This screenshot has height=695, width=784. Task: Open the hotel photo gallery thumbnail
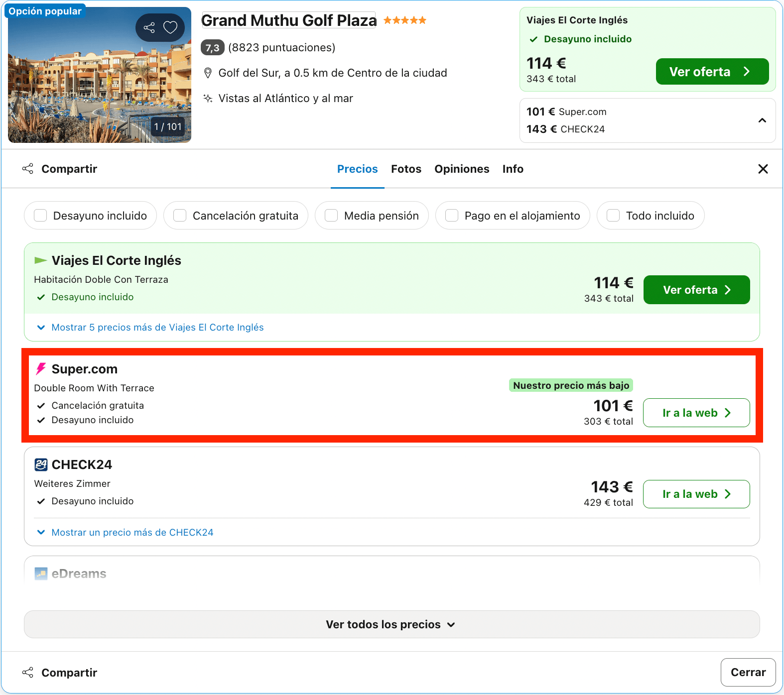click(x=100, y=75)
